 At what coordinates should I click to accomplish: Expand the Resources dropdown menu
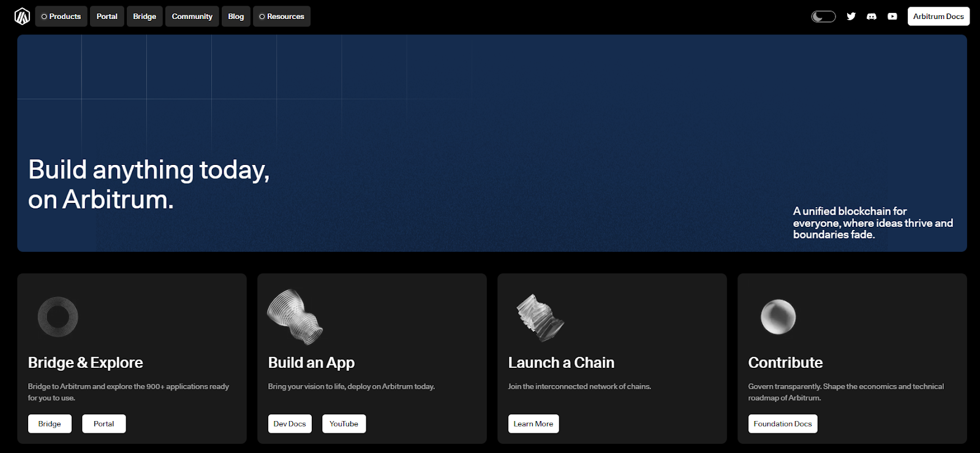(282, 17)
